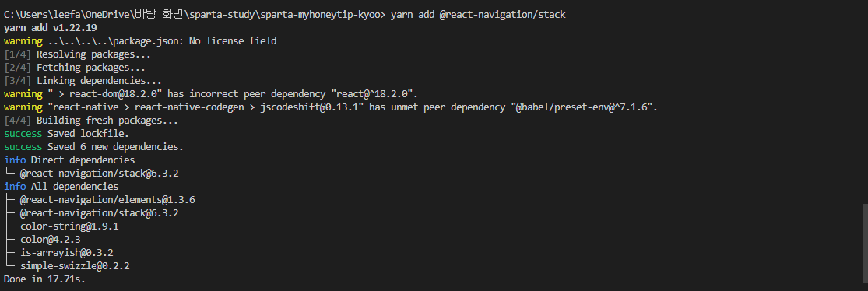
Task: Click the 'No license field' warning line
Action: coord(140,41)
